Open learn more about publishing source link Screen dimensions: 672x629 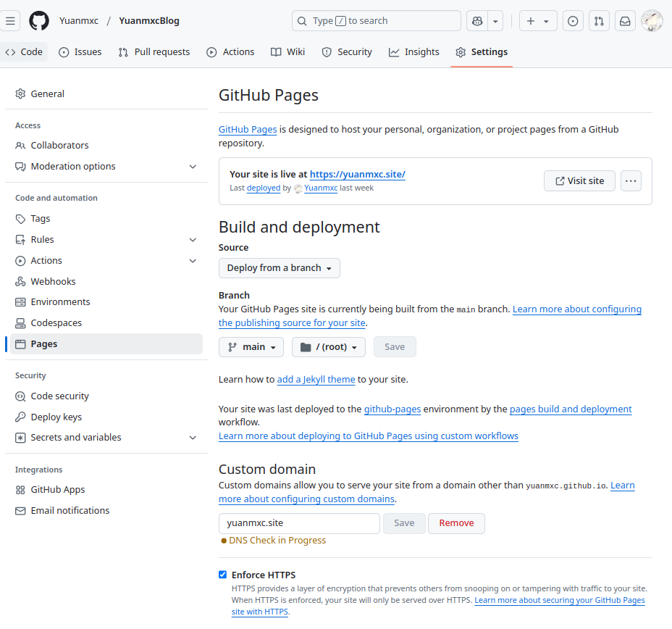click(577, 309)
